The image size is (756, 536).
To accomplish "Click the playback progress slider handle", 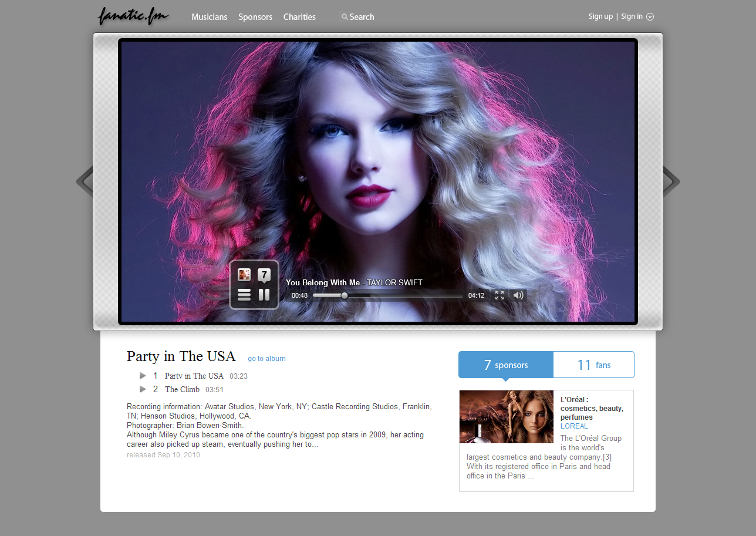I will 345,295.
